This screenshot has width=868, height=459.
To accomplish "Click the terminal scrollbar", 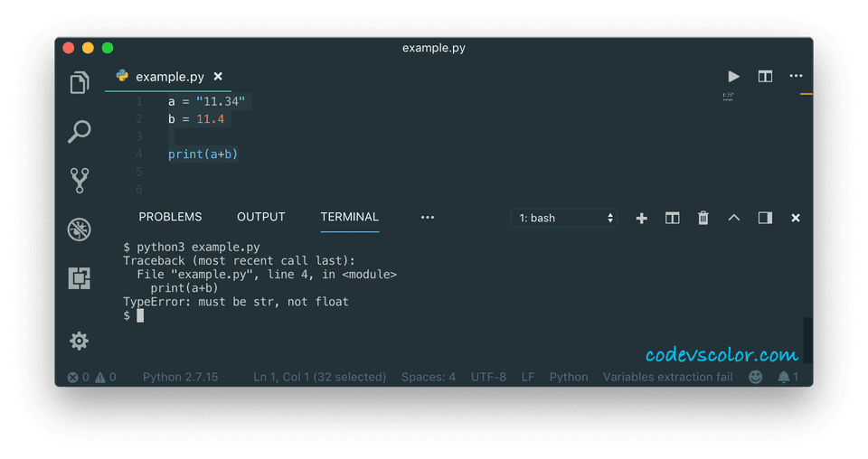I will tap(807, 340).
